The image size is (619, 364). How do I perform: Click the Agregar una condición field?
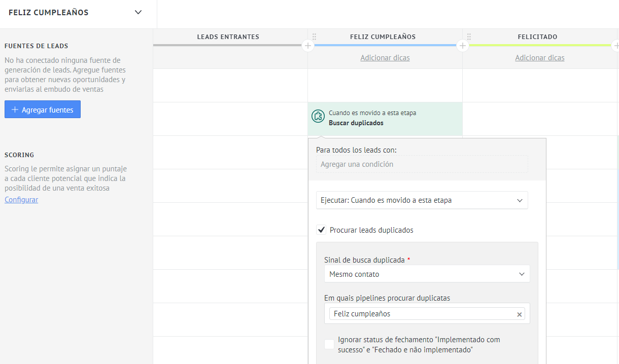click(422, 164)
